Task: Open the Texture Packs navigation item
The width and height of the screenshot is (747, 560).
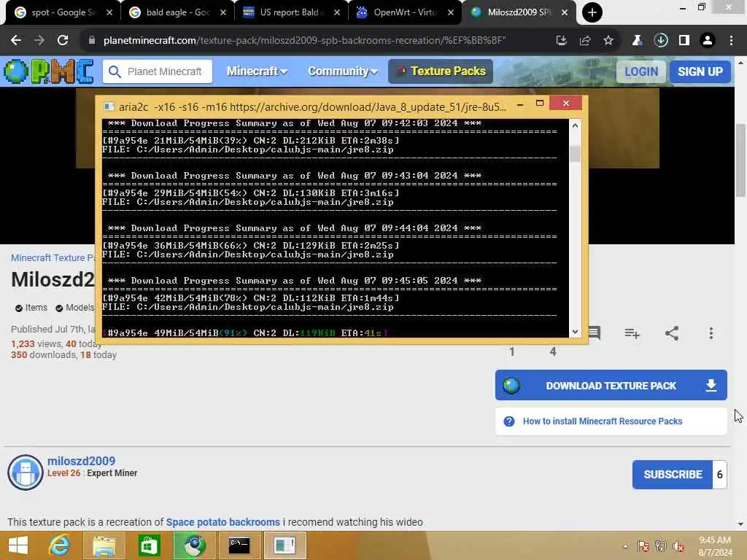Action: [x=441, y=71]
